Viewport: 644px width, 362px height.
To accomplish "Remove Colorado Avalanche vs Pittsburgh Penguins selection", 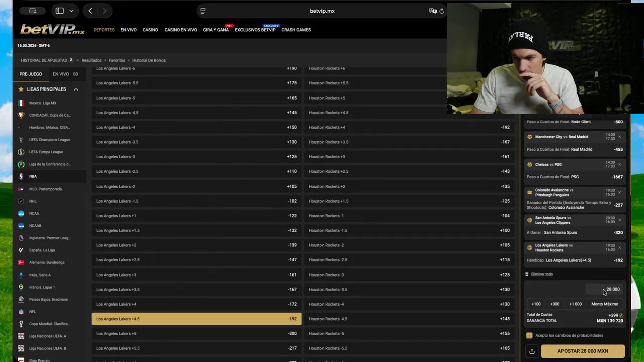I will [x=619, y=192].
